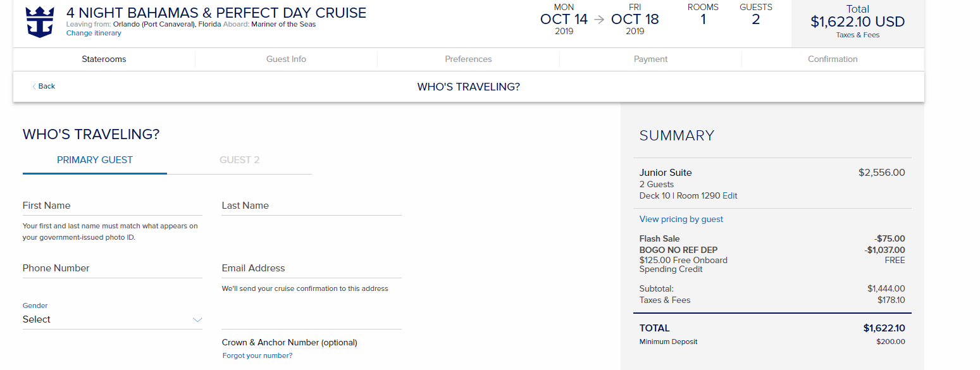Viewport: 980px width, 370px height.
Task: Select the Primary Guest tab
Action: [95, 160]
